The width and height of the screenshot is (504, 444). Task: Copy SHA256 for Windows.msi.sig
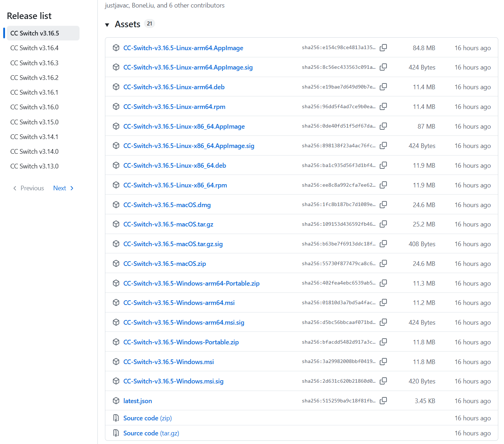point(383,381)
